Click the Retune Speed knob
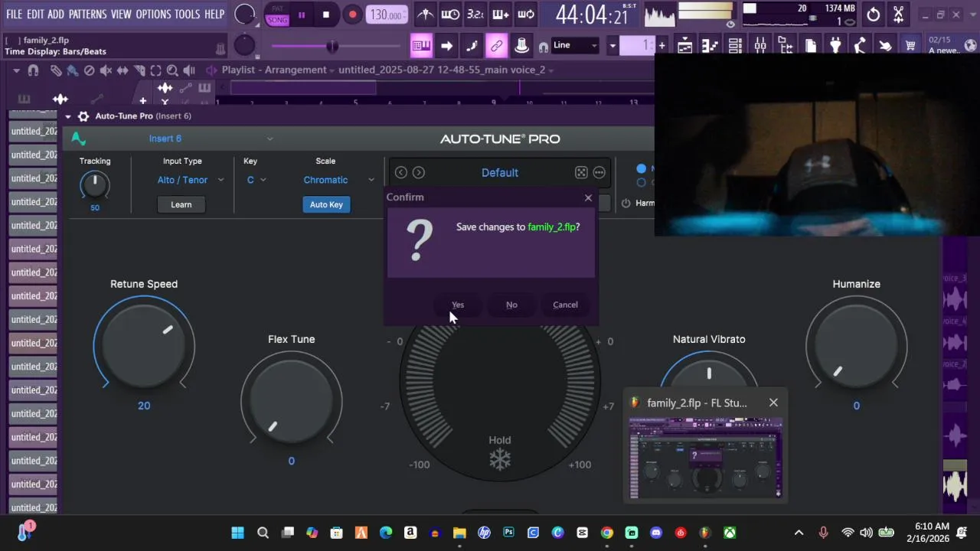 point(144,344)
